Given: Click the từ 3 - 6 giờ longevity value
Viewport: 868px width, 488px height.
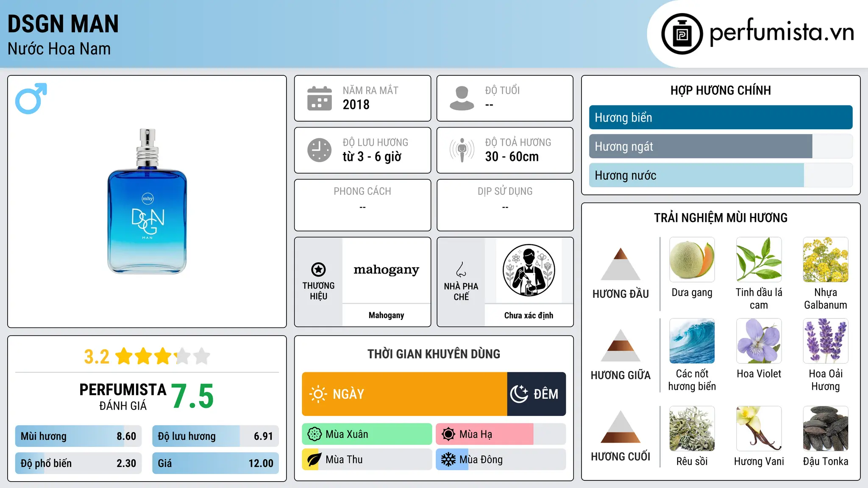Looking at the screenshot, I should coord(372,156).
